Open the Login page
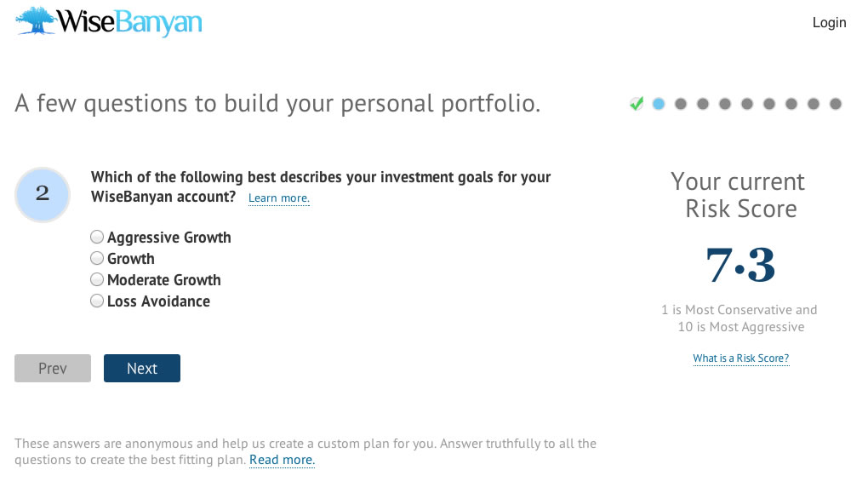The height and width of the screenshot is (493, 868). tap(829, 23)
